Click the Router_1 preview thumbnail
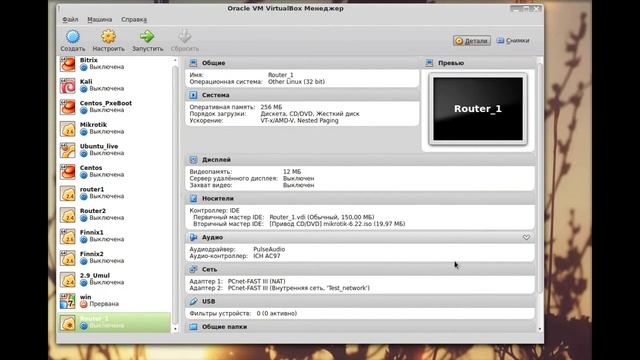640x360 pixels. tap(478, 109)
